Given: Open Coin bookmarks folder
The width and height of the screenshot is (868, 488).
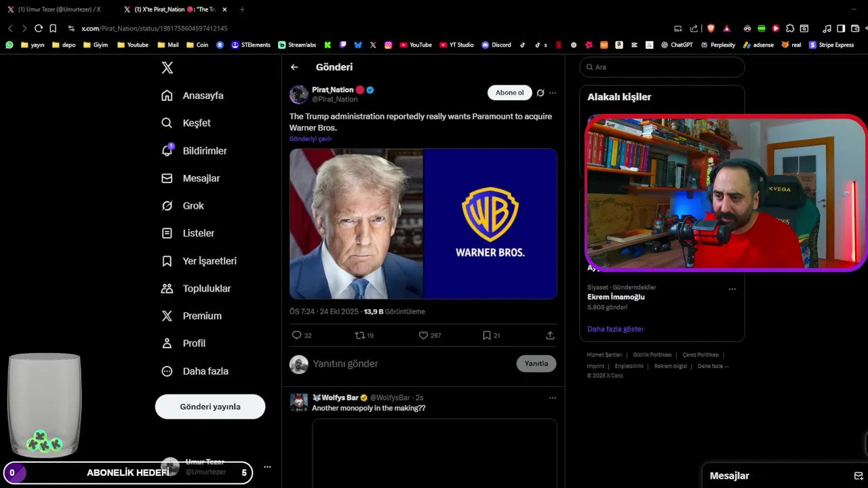Looking at the screenshot, I should (x=197, y=45).
